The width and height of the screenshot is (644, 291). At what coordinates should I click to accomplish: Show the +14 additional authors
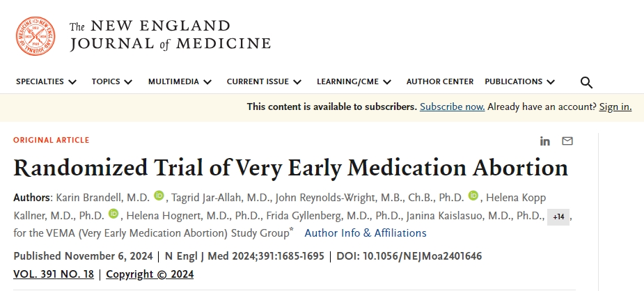pos(558,217)
